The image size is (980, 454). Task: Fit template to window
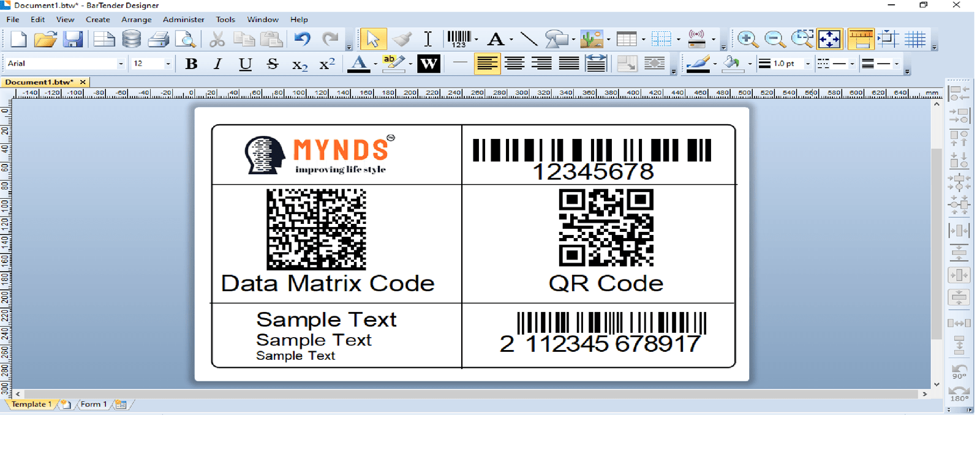pos(829,39)
